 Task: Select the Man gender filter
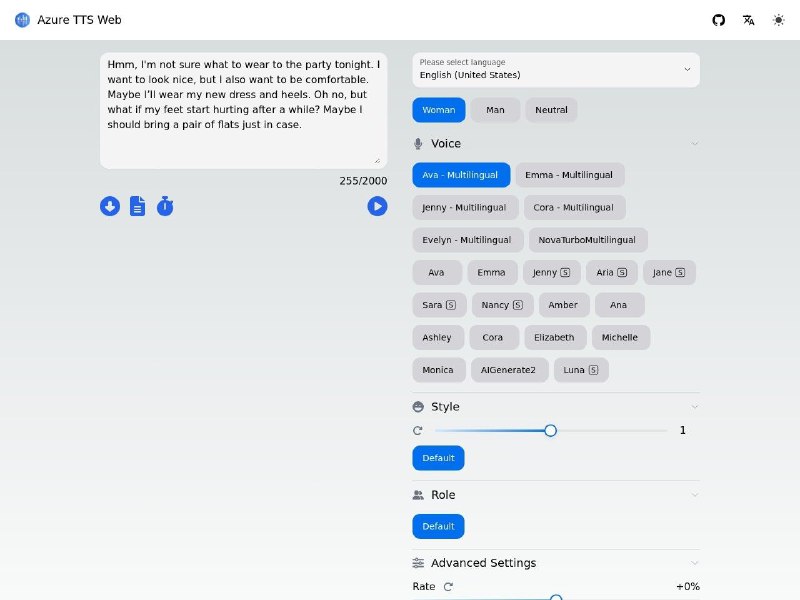tap(495, 110)
